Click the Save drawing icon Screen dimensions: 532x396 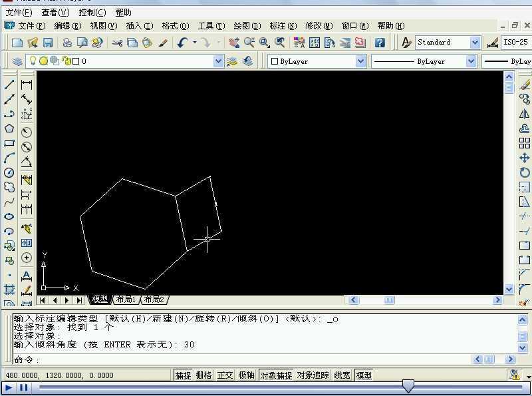pyautogui.click(x=48, y=43)
